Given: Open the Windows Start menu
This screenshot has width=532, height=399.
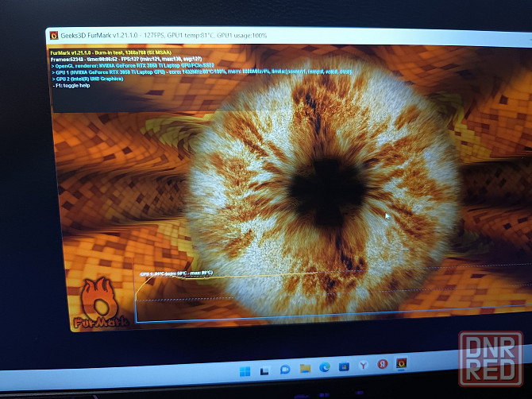Looking at the screenshot, I should coord(245,371).
